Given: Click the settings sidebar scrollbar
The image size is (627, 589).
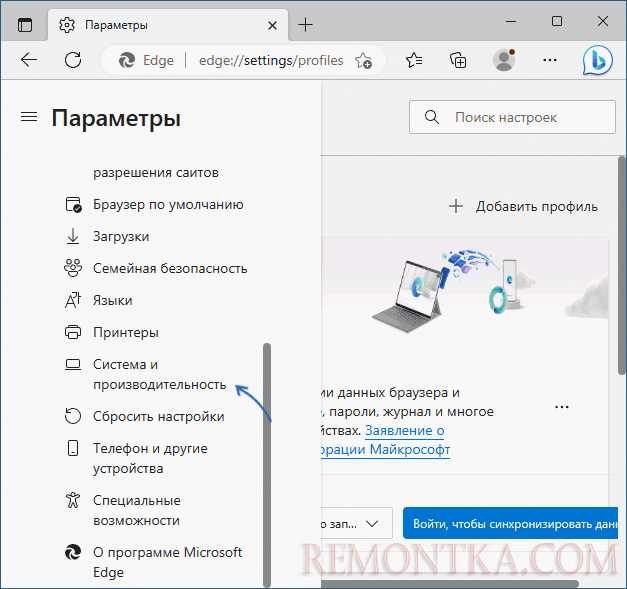Looking at the screenshot, I should (267, 465).
